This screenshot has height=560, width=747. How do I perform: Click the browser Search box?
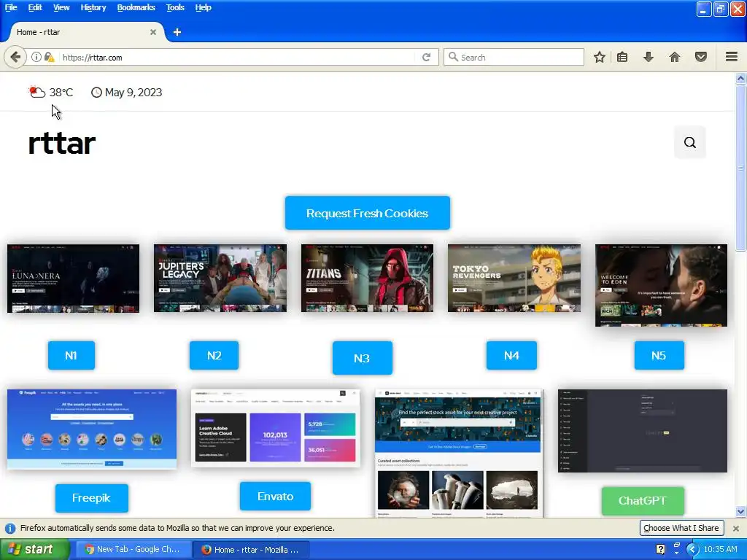coord(514,57)
